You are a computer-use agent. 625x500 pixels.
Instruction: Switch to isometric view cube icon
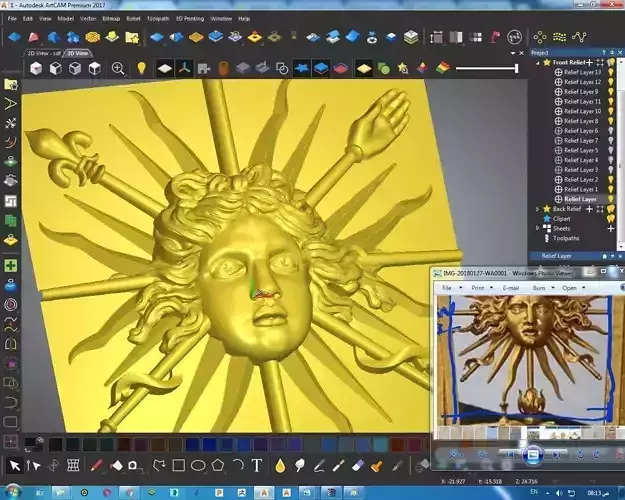[36, 69]
